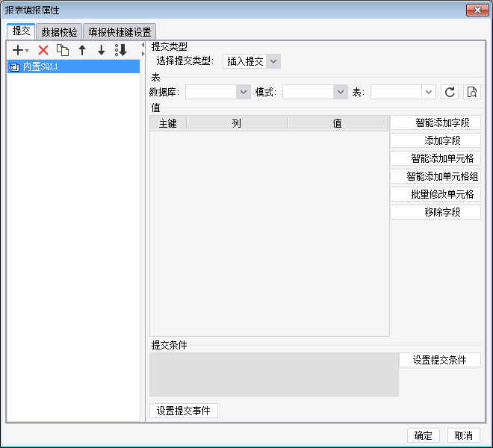Move selected item down with arrow icon
493x448 pixels.
tap(102, 50)
